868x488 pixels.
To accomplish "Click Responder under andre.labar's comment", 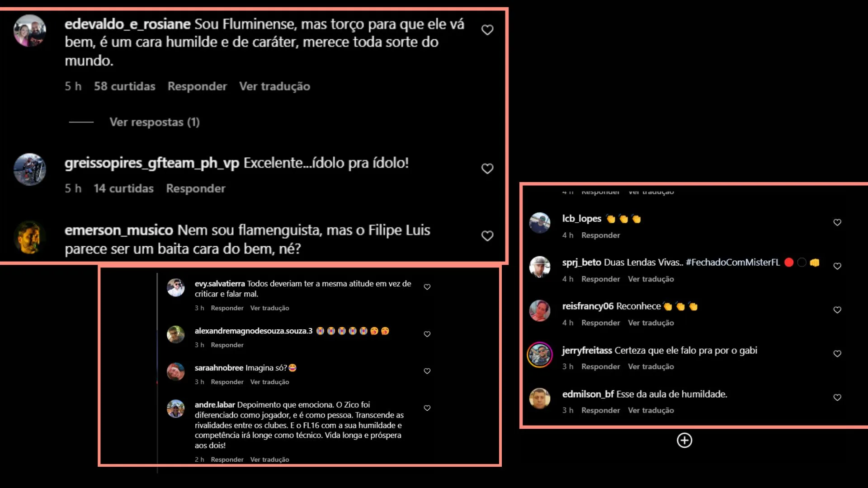I will tap(227, 460).
